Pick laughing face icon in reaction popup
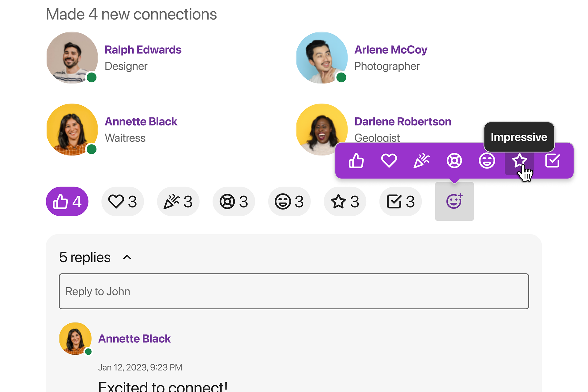Image resolution: width=588 pixels, height=392 pixels. click(x=487, y=160)
